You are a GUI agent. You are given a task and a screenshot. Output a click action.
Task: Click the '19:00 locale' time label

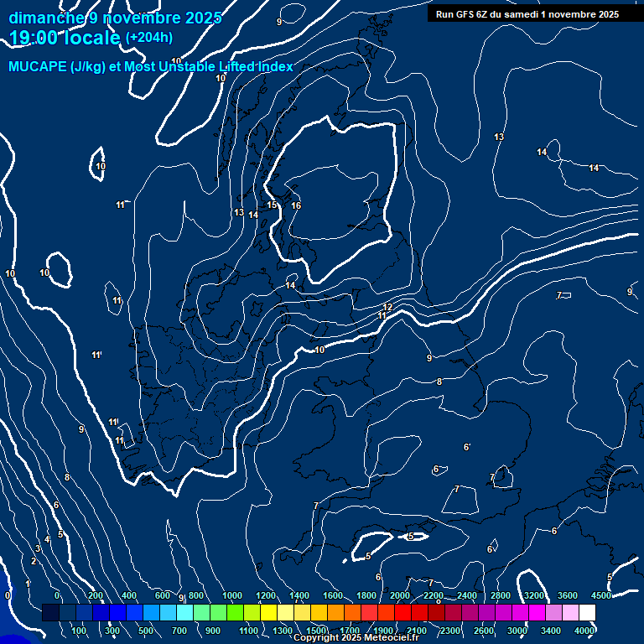pyautogui.click(x=65, y=37)
